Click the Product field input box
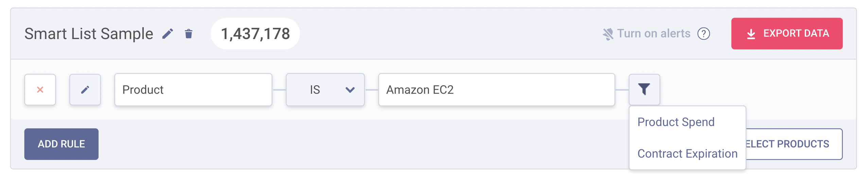868x178 pixels. click(193, 90)
